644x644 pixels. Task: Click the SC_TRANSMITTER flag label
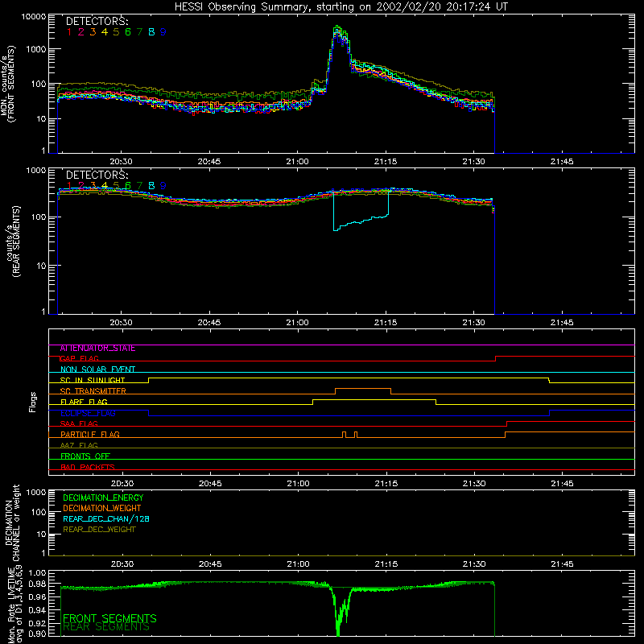pyautogui.click(x=93, y=391)
